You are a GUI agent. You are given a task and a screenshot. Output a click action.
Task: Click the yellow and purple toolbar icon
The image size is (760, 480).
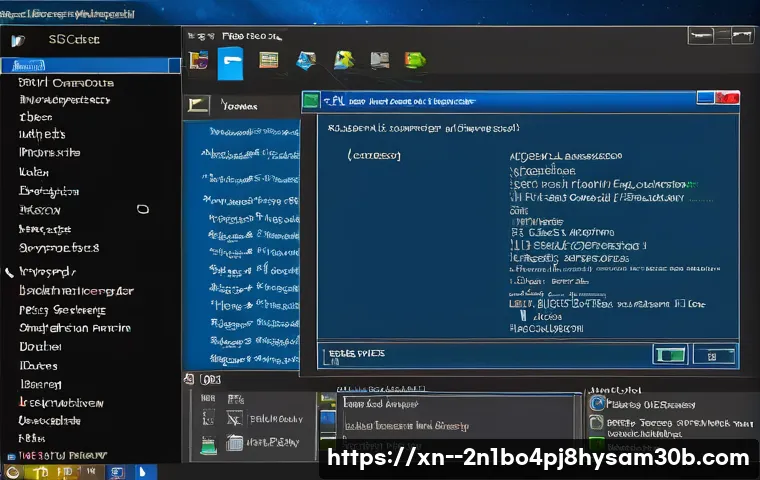(198, 61)
